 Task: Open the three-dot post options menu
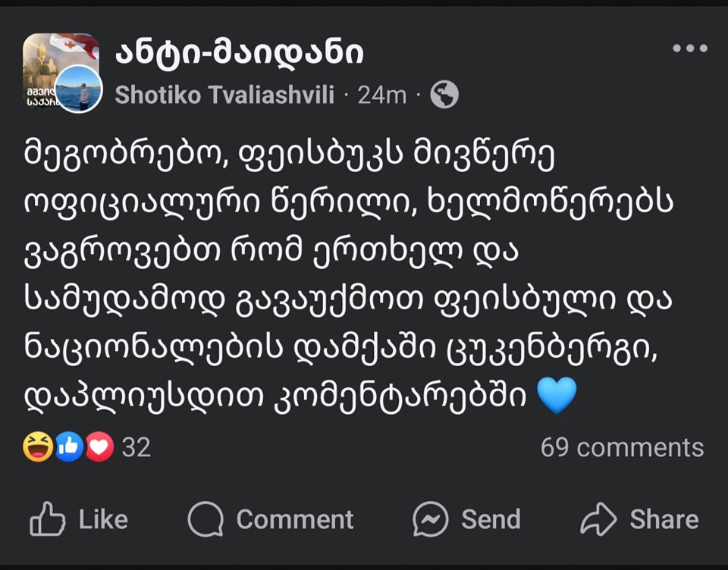pyautogui.click(x=689, y=49)
